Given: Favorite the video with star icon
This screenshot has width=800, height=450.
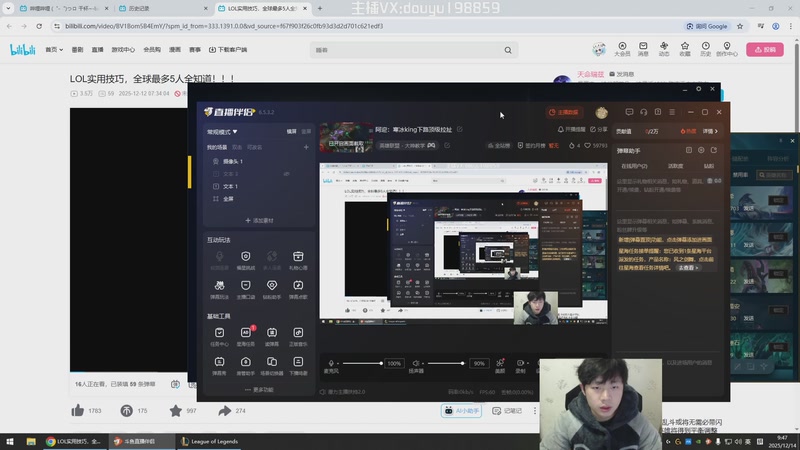Looking at the screenshot, I should click(176, 410).
